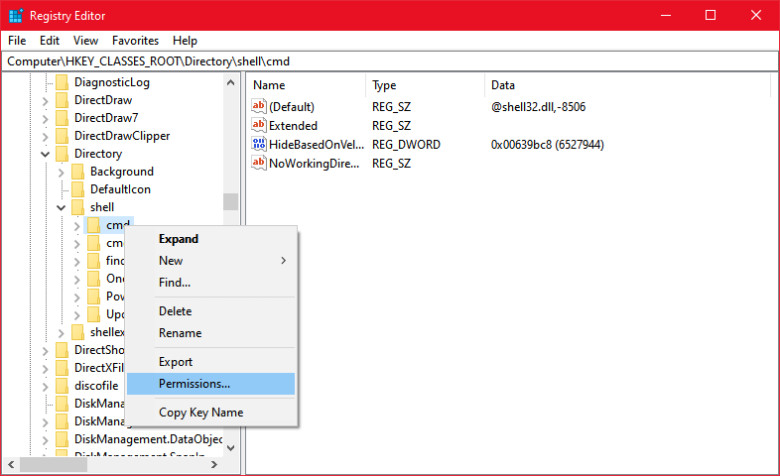Screen dimensions: 780x476
Task: Select the HideBasedOnVelocityId DWORD value icon
Action: point(259,144)
